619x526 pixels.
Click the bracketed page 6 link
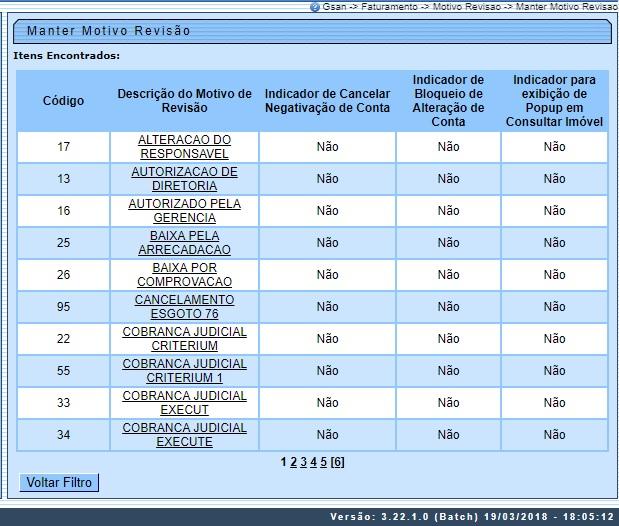pyautogui.click(x=338, y=462)
